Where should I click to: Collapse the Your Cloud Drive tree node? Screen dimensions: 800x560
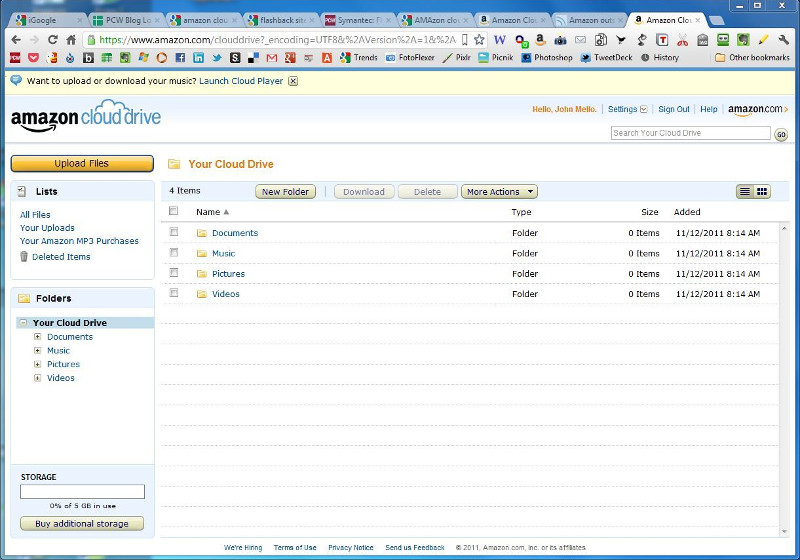point(23,323)
